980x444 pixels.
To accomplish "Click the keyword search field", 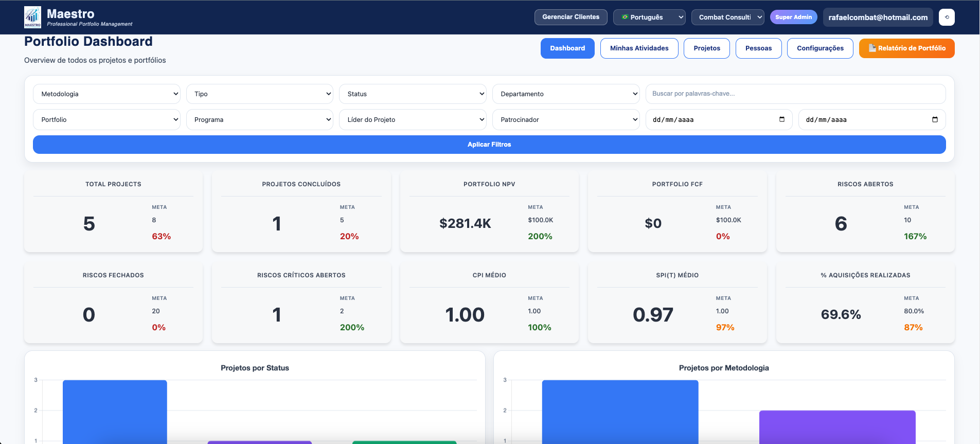I will [x=795, y=94].
